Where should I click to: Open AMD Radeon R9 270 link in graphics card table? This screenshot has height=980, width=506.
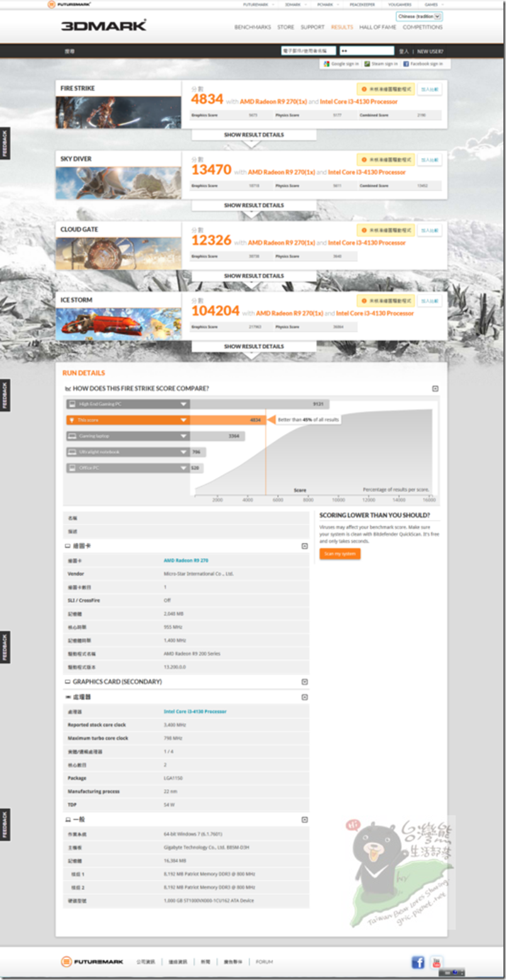point(186,560)
